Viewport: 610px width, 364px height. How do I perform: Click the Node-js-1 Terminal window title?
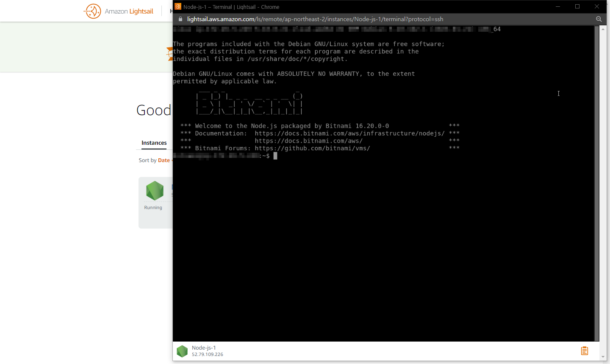pyautogui.click(x=231, y=7)
